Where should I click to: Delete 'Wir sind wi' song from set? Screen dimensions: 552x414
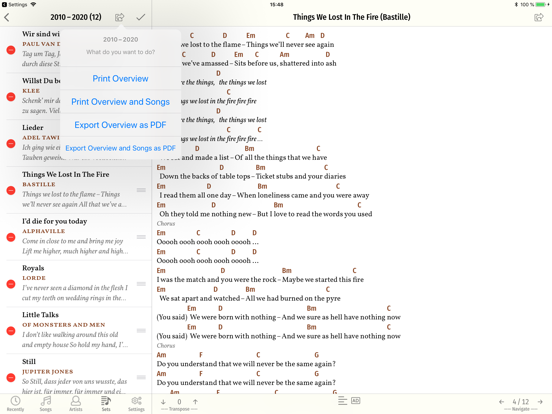coord(11,50)
